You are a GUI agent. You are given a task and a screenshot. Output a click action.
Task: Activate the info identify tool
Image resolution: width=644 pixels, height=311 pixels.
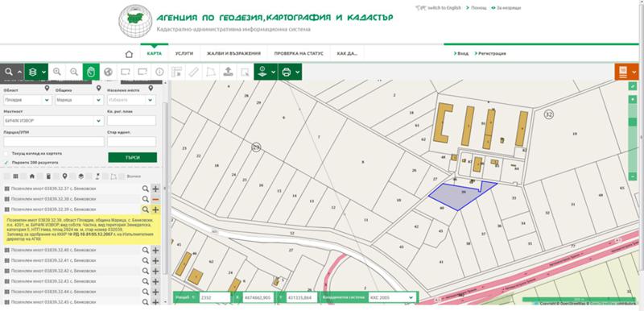pos(159,72)
